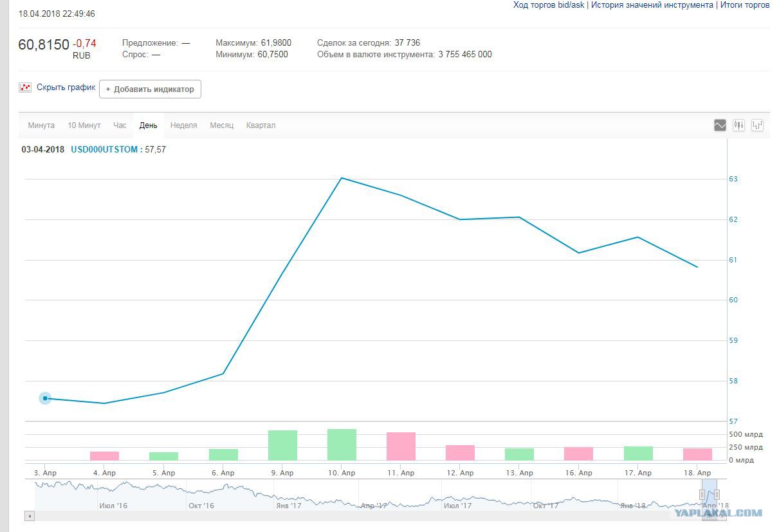Click Окт '16 in the navigator timeline
Screen dimensions: 779x532
pos(201,506)
